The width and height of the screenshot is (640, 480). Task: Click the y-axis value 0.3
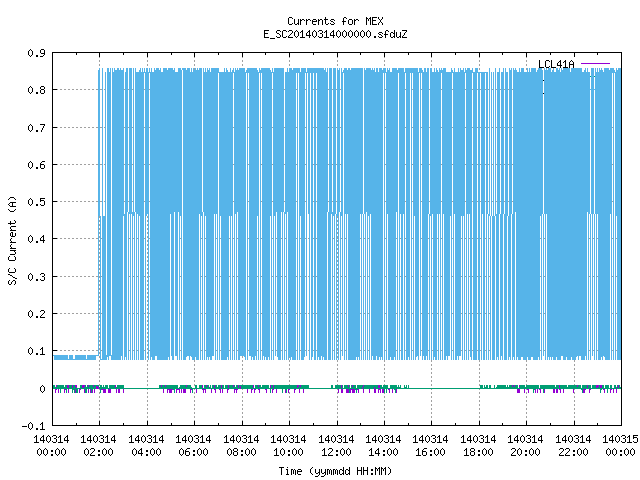pos(37,277)
